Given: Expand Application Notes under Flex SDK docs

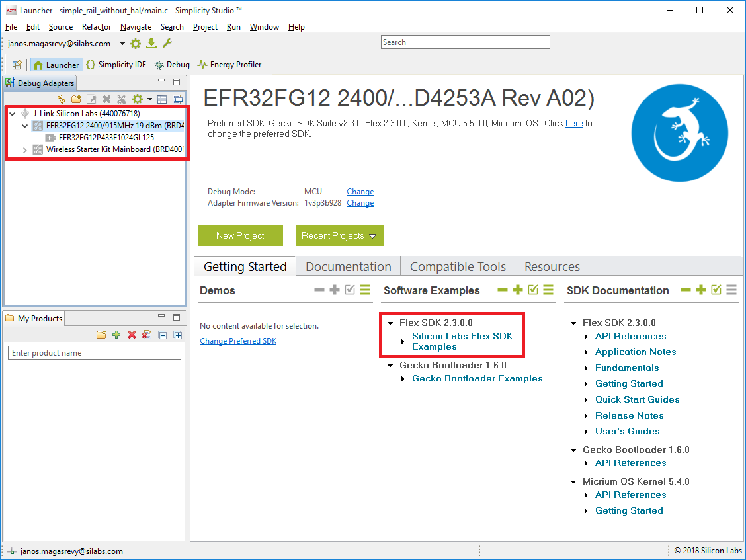Looking at the screenshot, I should pos(586,352).
